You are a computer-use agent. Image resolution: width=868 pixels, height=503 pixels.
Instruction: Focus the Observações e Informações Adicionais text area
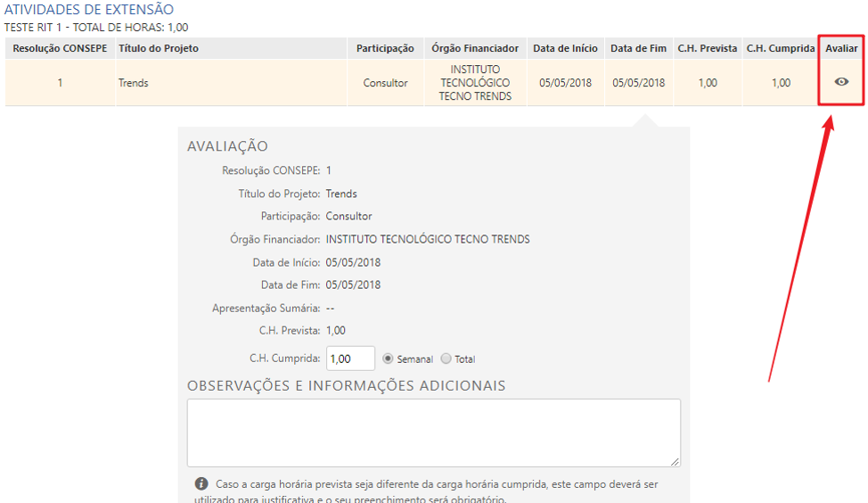tap(433, 432)
